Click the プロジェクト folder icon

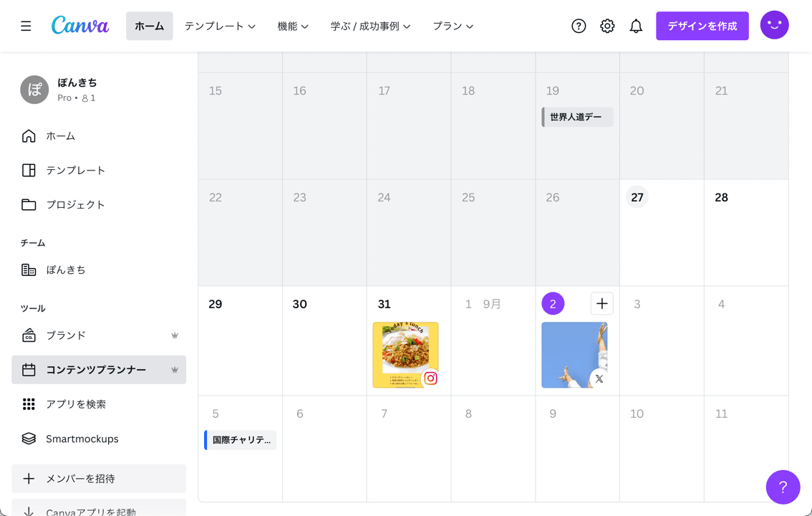point(29,205)
